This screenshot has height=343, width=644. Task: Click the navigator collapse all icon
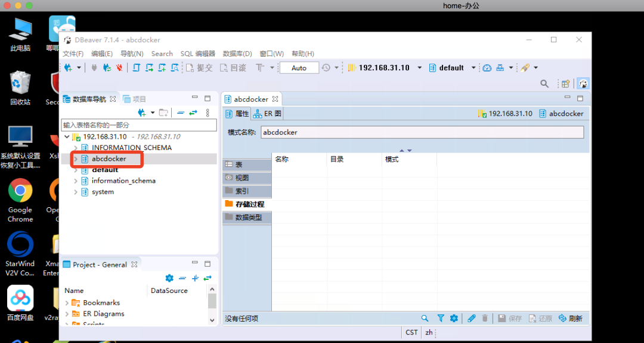click(180, 113)
